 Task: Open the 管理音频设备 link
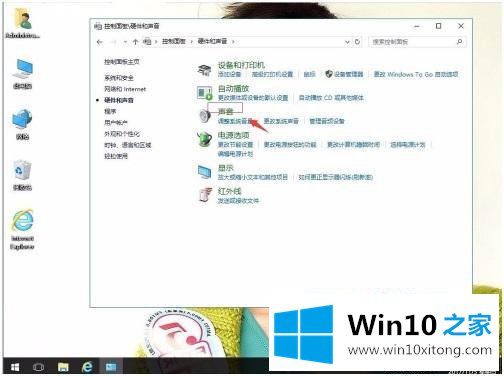(327, 121)
